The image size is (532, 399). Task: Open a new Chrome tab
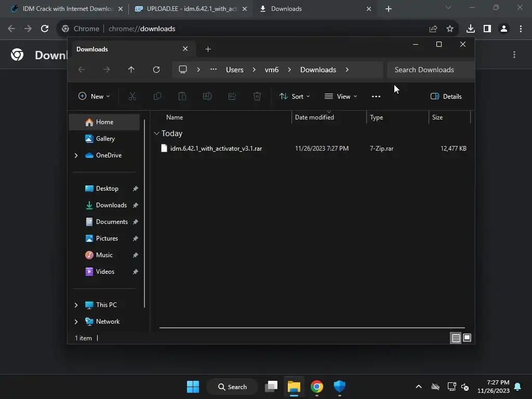389,9
